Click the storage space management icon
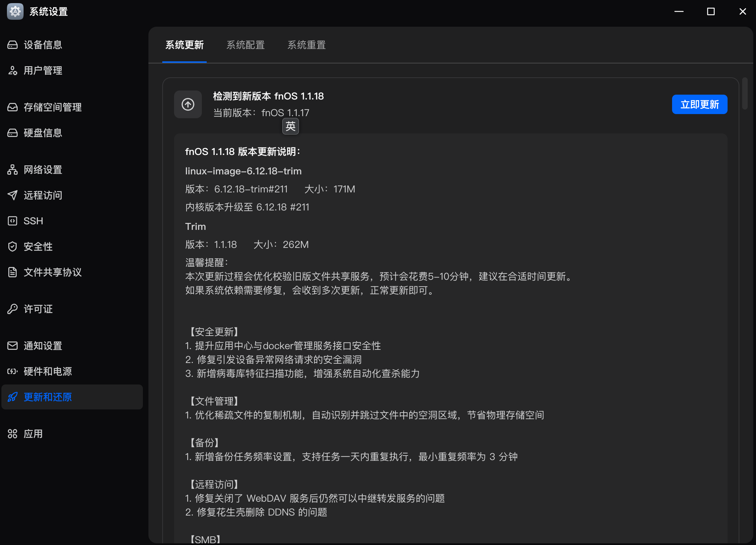The width and height of the screenshot is (756, 545). [x=12, y=107]
